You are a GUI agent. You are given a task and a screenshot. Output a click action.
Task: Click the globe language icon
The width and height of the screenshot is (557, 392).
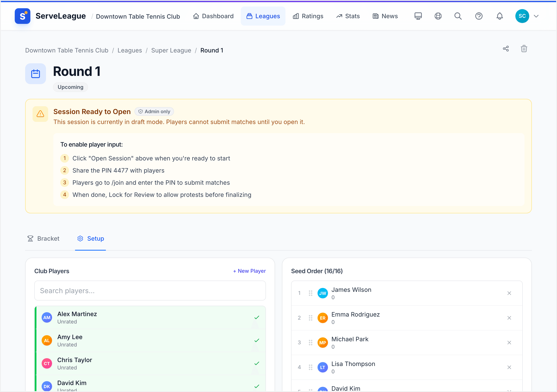click(x=438, y=16)
